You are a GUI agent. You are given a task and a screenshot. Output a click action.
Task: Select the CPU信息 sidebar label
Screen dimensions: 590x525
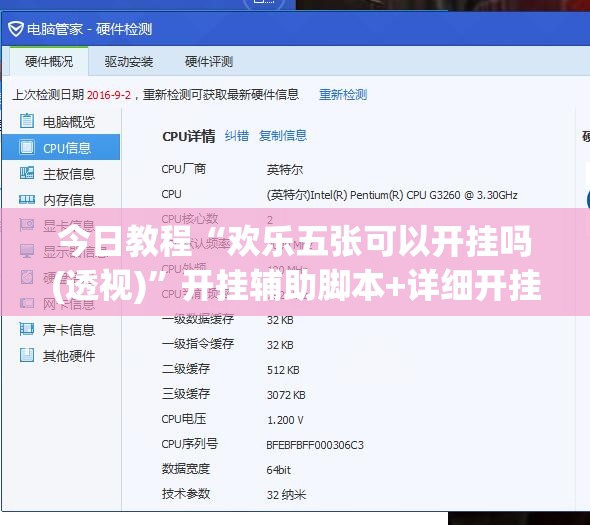click(67, 148)
